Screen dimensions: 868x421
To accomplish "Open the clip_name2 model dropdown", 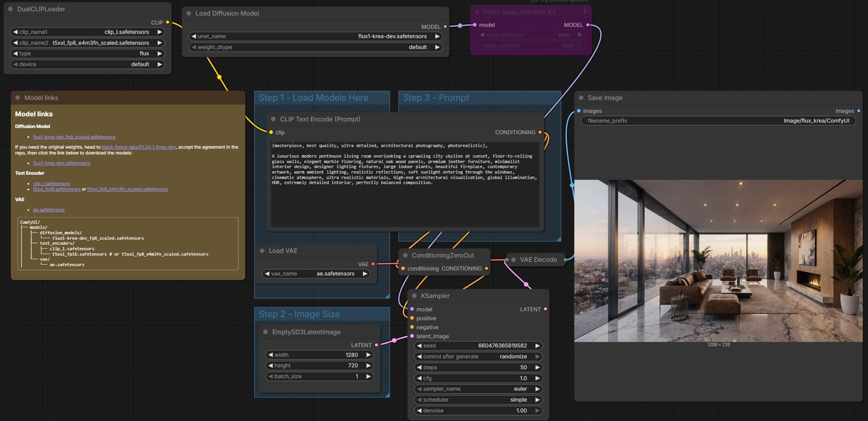I will coord(87,43).
